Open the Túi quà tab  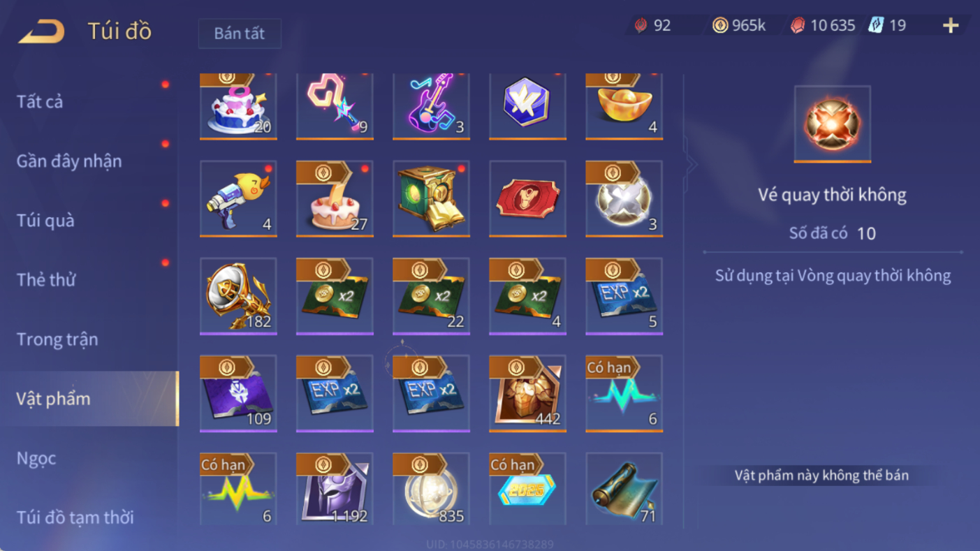point(45,221)
